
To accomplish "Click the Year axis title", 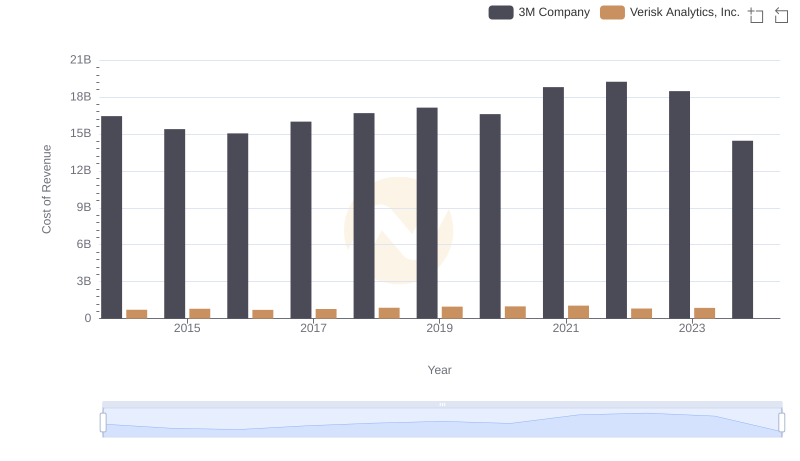I will [439, 370].
